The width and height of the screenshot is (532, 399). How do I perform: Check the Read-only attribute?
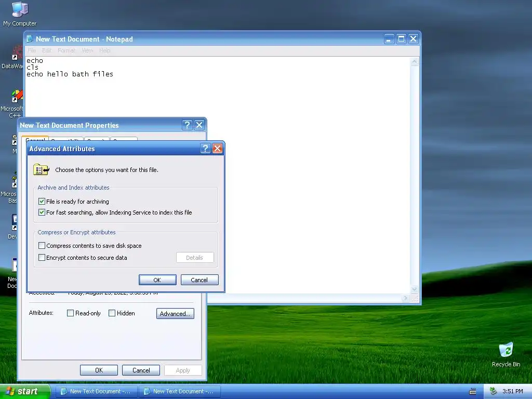70,313
